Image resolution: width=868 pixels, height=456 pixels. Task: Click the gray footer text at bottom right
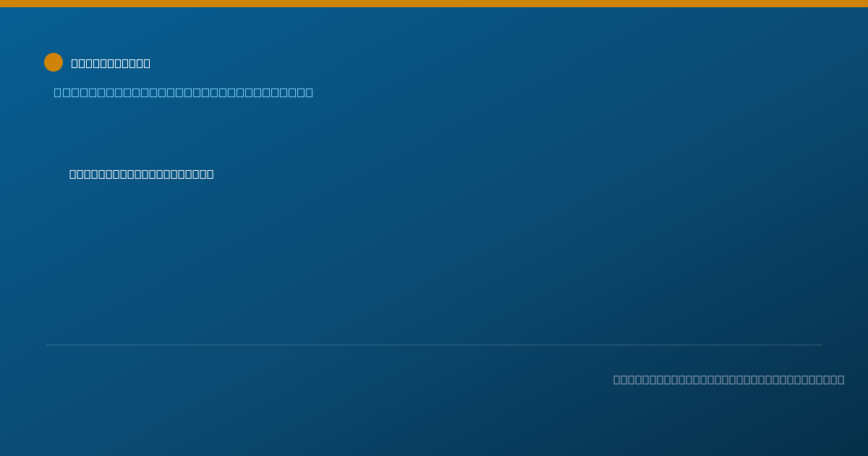click(728, 379)
